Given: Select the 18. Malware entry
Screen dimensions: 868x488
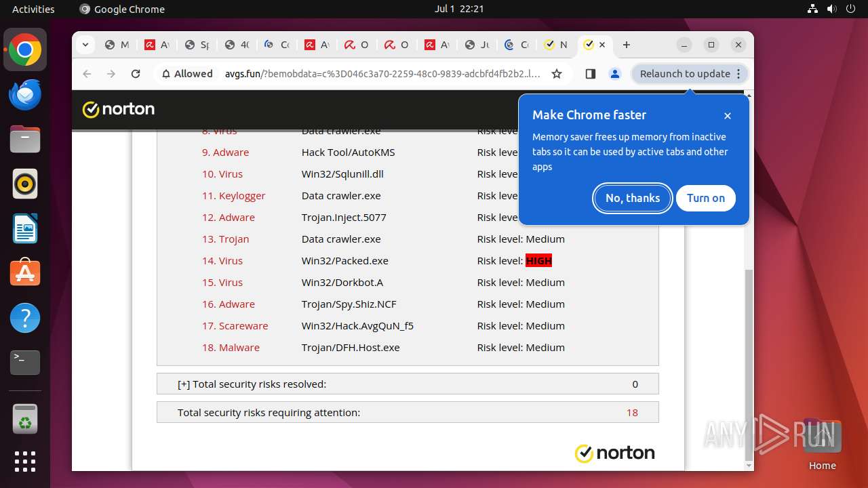Looking at the screenshot, I should tap(231, 347).
